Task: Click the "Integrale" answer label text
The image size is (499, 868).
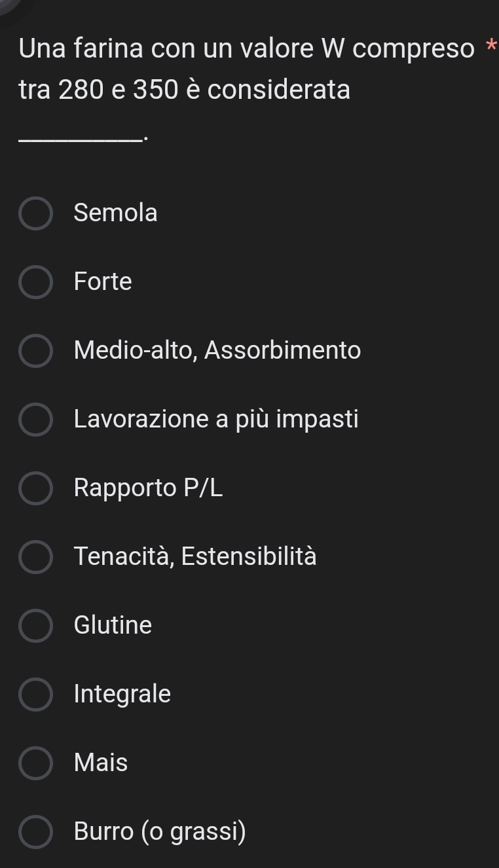Action: click(x=122, y=694)
